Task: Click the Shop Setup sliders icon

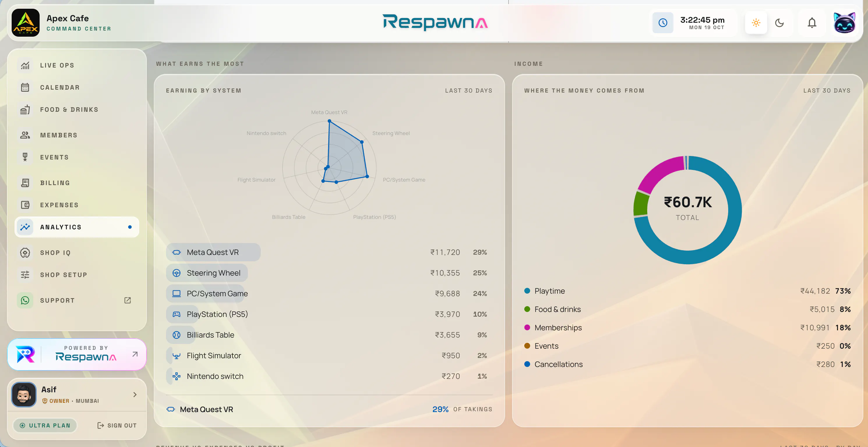Action: pos(25,275)
